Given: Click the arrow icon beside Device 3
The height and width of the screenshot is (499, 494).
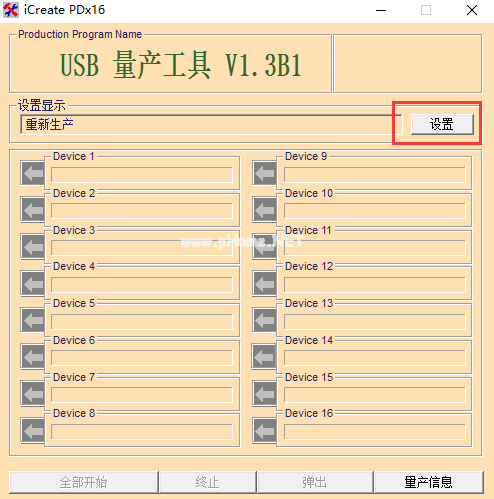Looking at the screenshot, I should point(32,247).
